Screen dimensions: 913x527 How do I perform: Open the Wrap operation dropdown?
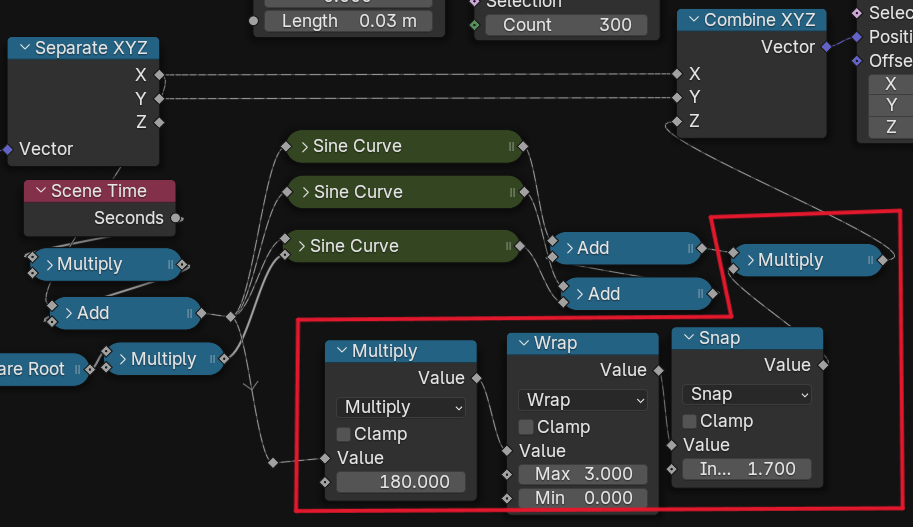point(583,400)
